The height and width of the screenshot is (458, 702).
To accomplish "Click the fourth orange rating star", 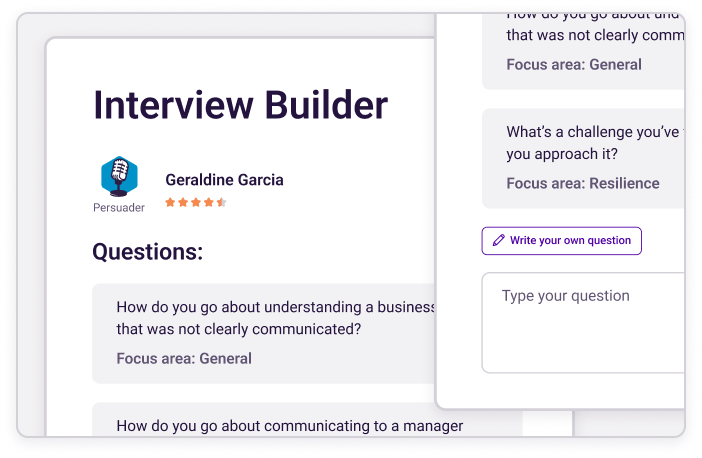I will pyautogui.click(x=209, y=202).
